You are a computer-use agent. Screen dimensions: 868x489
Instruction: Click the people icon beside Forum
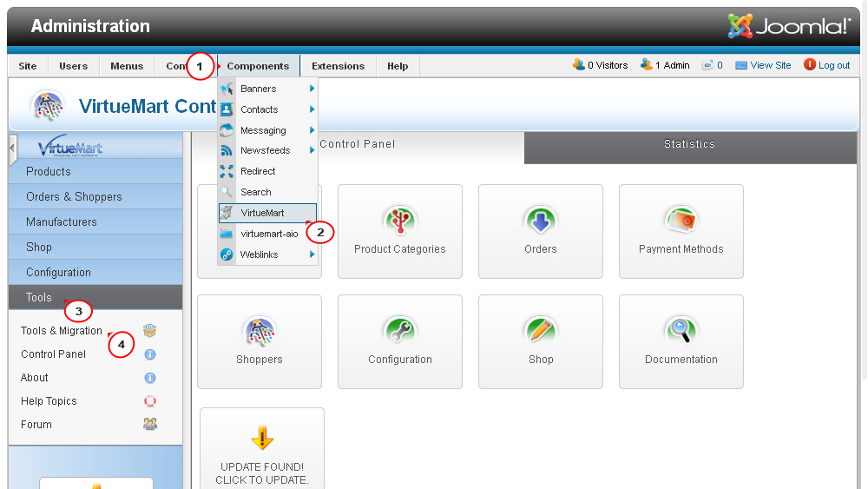[x=150, y=424]
